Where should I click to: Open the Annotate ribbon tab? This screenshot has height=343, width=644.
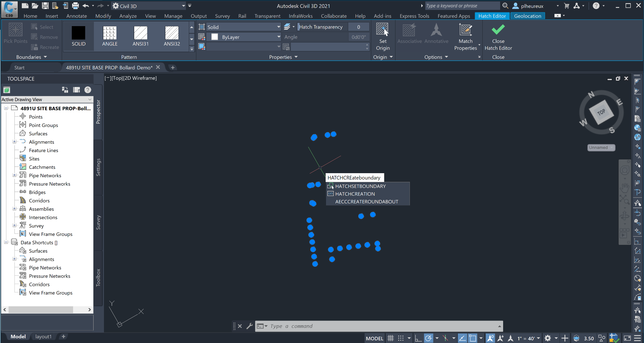[x=76, y=16]
